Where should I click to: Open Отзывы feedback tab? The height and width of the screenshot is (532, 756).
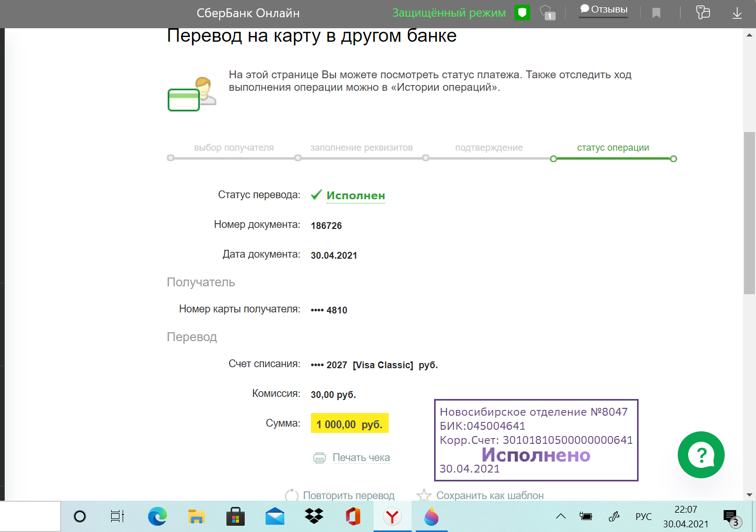pyautogui.click(x=604, y=10)
